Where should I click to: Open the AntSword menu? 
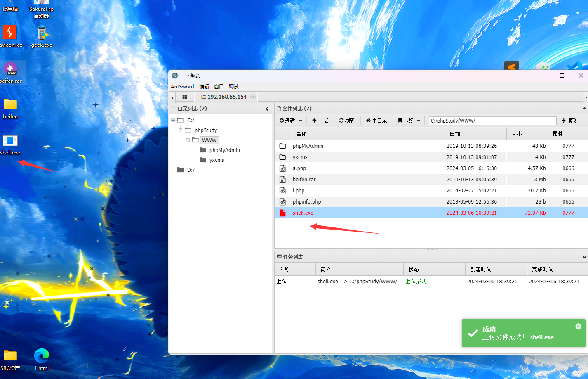click(182, 87)
